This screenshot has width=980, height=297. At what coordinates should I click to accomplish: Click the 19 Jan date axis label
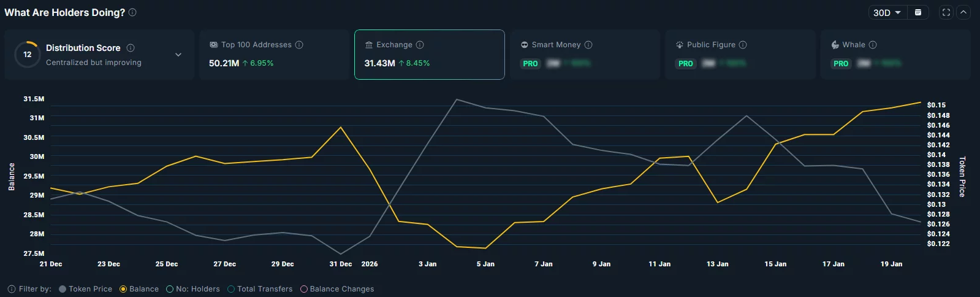click(x=891, y=264)
